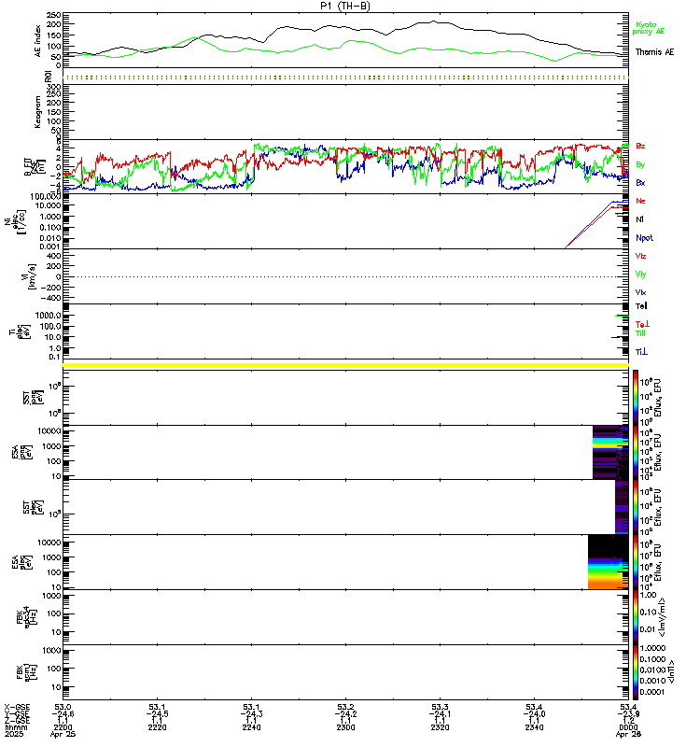
Task: Click the SST electrons Eflux color bar
Action: tap(636, 507)
